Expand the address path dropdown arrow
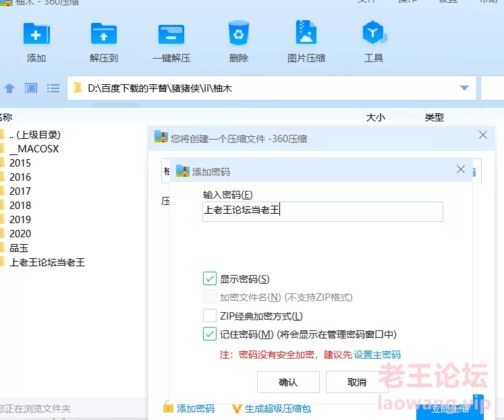Image resolution: width=504 pixels, height=420 pixels. point(464,88)
